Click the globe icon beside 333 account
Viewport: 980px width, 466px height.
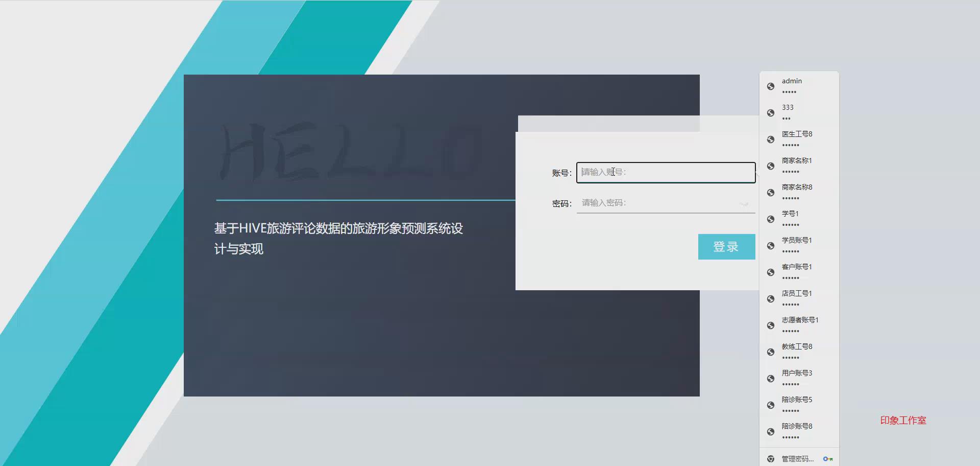(x=770, y=112)
